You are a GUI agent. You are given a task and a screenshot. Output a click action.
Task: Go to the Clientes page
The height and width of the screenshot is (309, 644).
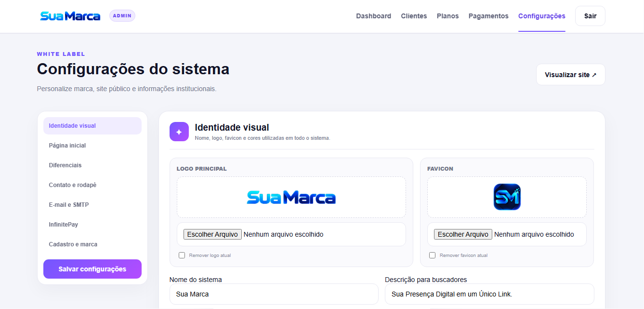[x=414, y=16]
